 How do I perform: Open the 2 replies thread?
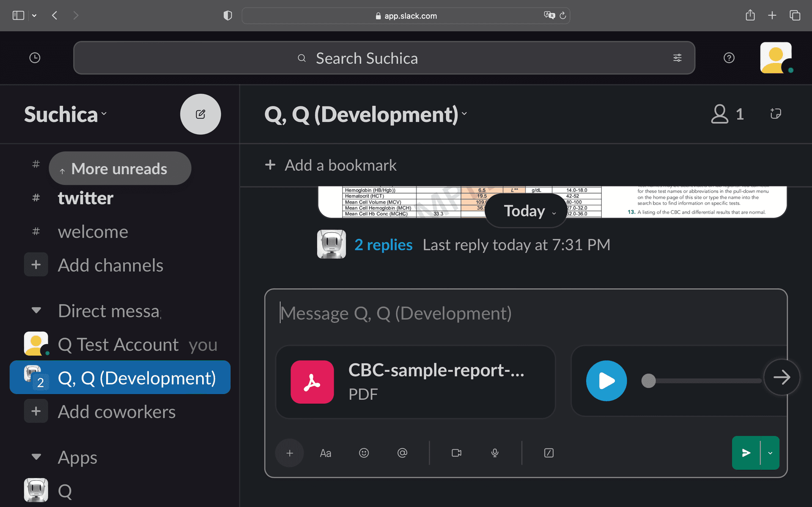point(383,244)
